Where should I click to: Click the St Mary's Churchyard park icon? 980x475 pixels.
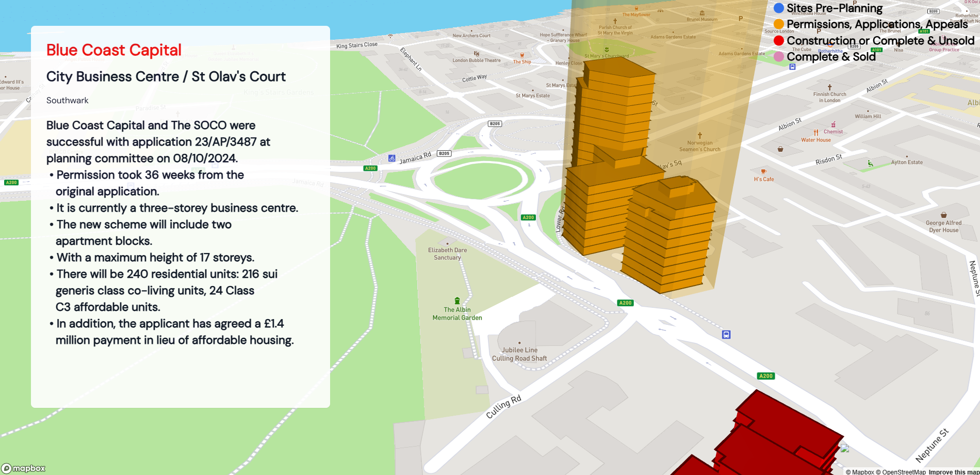tap(607, 50)
